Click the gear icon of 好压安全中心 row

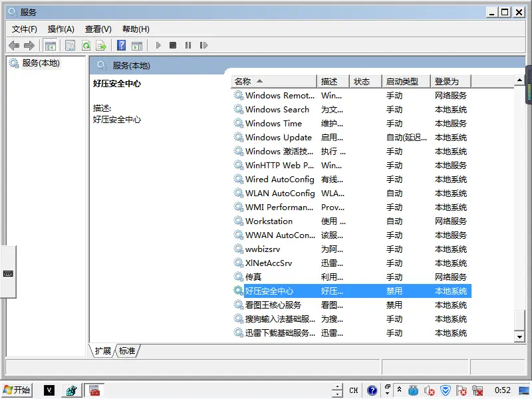(238, 291)
